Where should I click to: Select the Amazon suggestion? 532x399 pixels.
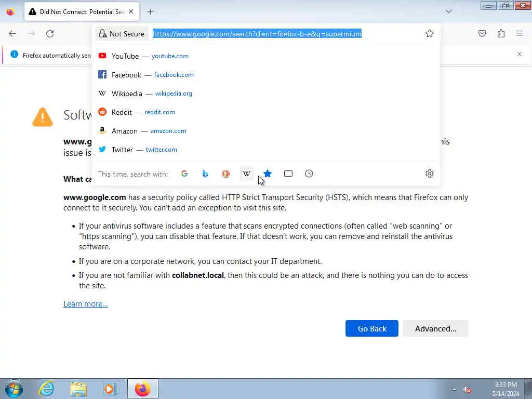pyautogui.click(x=266, y=130)
